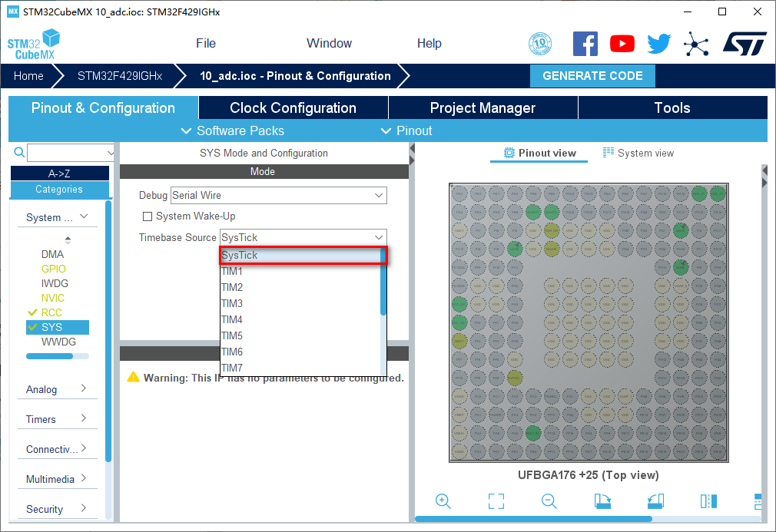Open the Project Manager tab
Viewport: 776px width, 532px height.
[x=483, y=108]
